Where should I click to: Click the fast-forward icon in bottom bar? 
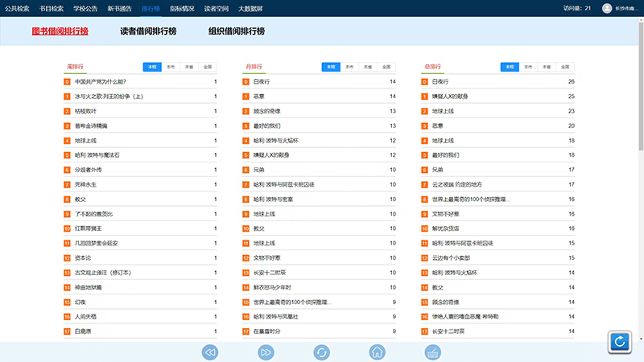(266, 352)
